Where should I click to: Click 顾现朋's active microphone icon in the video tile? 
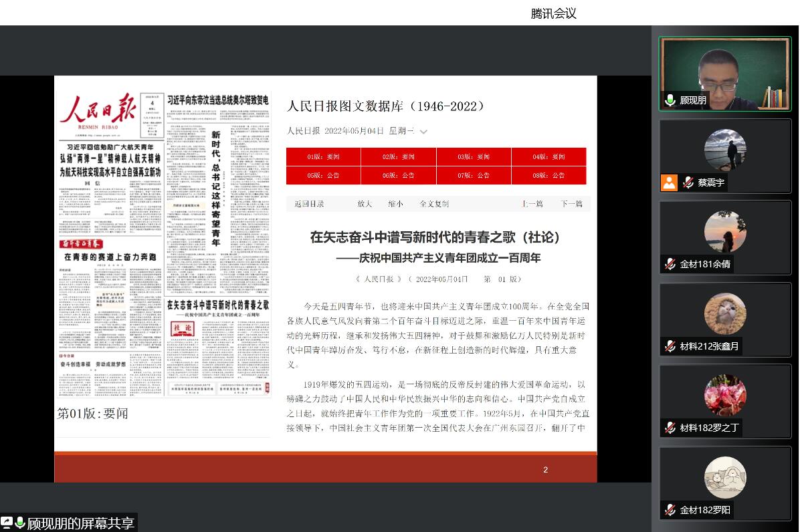click(x=670, y=100)
